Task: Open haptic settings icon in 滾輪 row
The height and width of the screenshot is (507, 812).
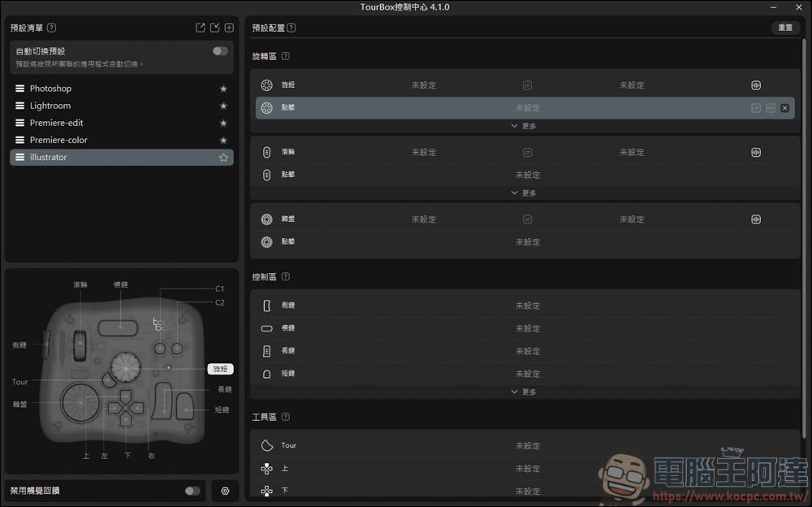Action: (x=756, y=153)
